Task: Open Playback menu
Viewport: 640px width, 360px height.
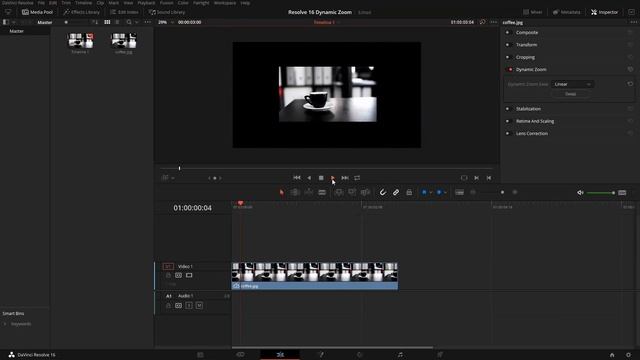Action: (x=146, y=3)
